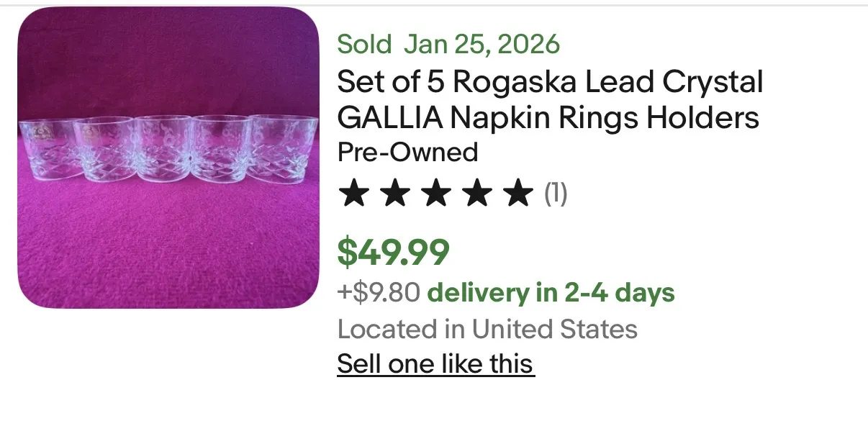
Task: Open the Rogaska Lead Crystal listing title
Action: (550, 83)
